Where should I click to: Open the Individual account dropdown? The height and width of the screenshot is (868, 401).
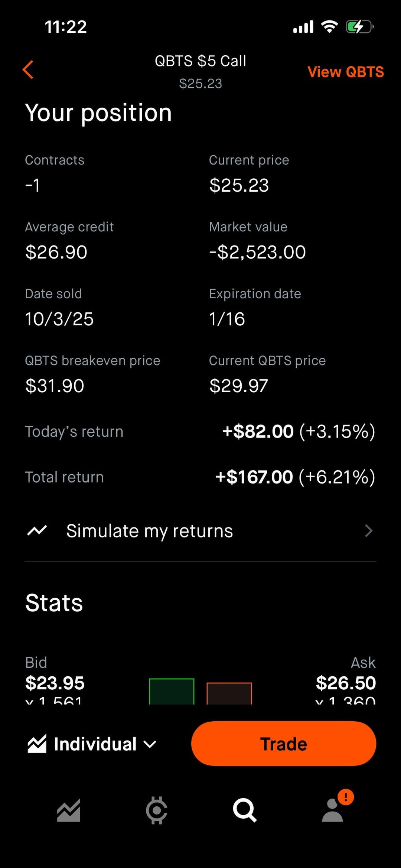(150, 744)
